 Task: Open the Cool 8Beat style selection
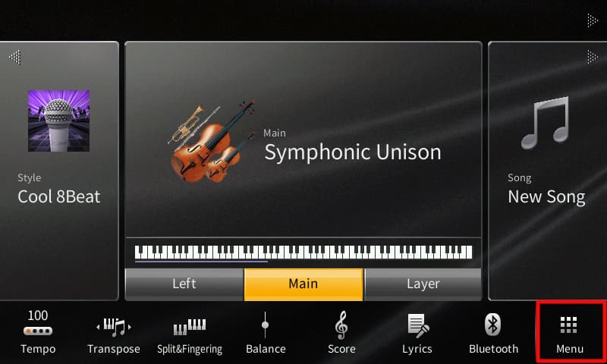[59, 196]
